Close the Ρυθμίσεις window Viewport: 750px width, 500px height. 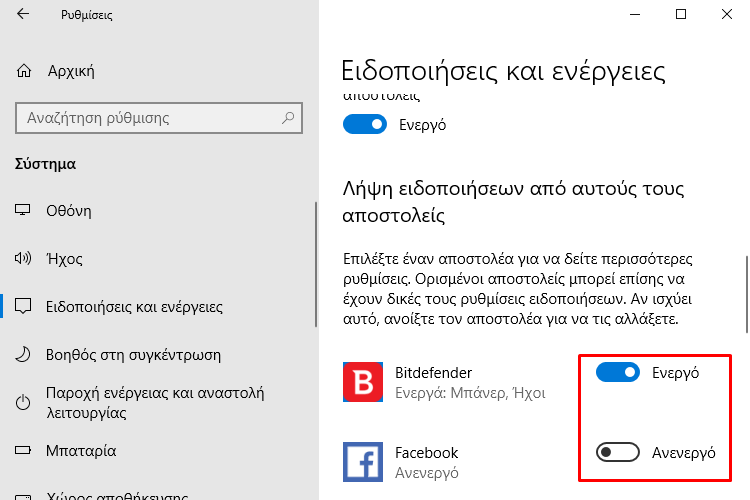point(727,14)
